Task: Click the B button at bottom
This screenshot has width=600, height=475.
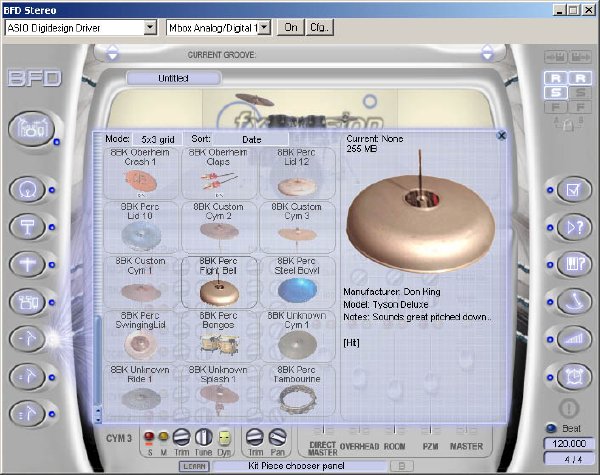Action: click(x=402, y=466)
